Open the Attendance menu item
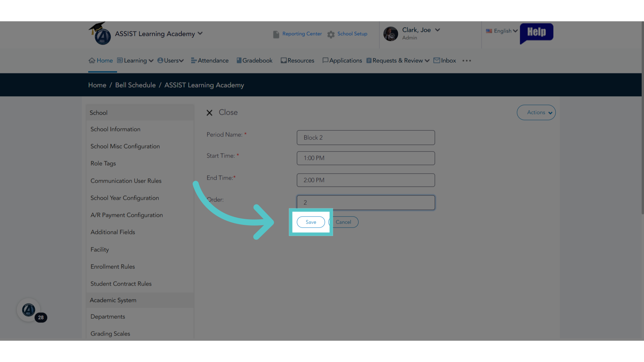 (210, 60)
